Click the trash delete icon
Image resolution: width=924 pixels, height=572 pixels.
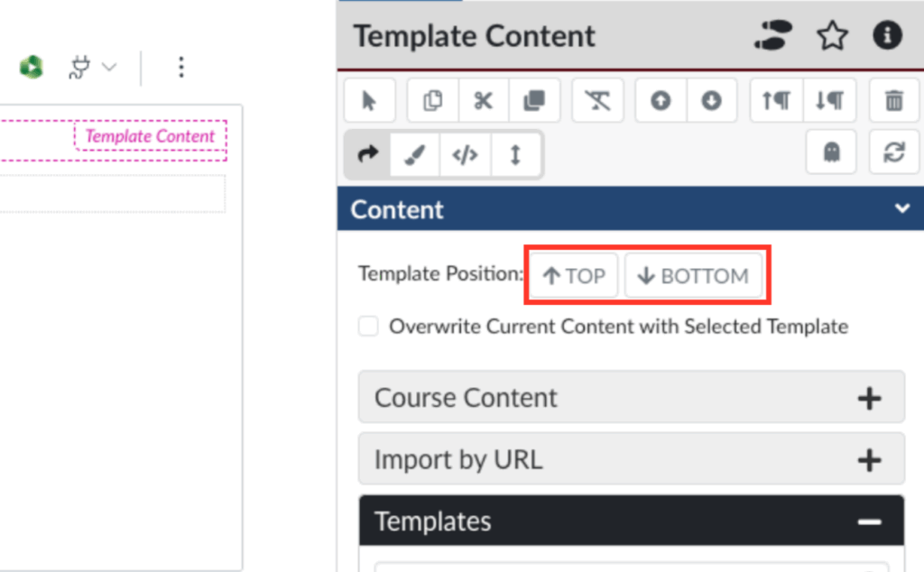(893, 100)
